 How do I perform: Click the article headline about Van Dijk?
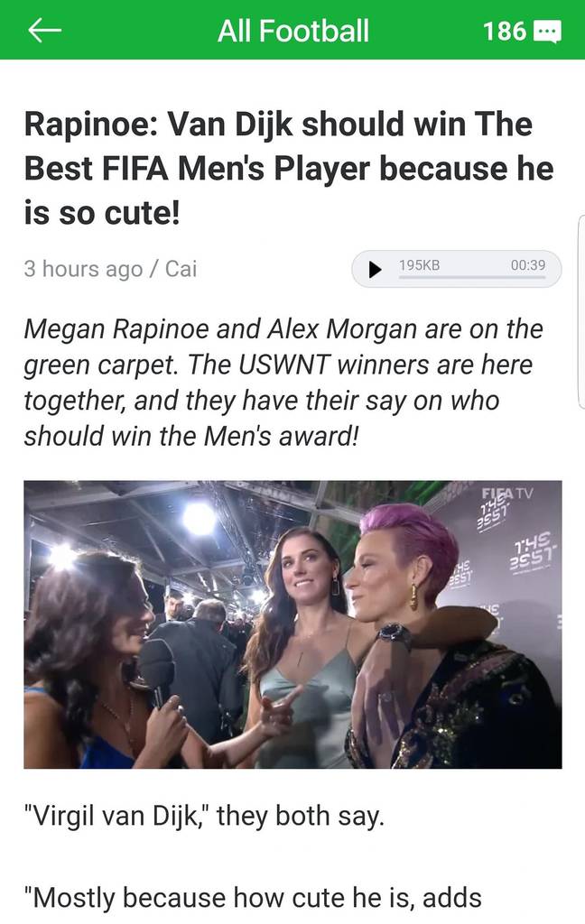pyautogui.click(x=289, y=169)
